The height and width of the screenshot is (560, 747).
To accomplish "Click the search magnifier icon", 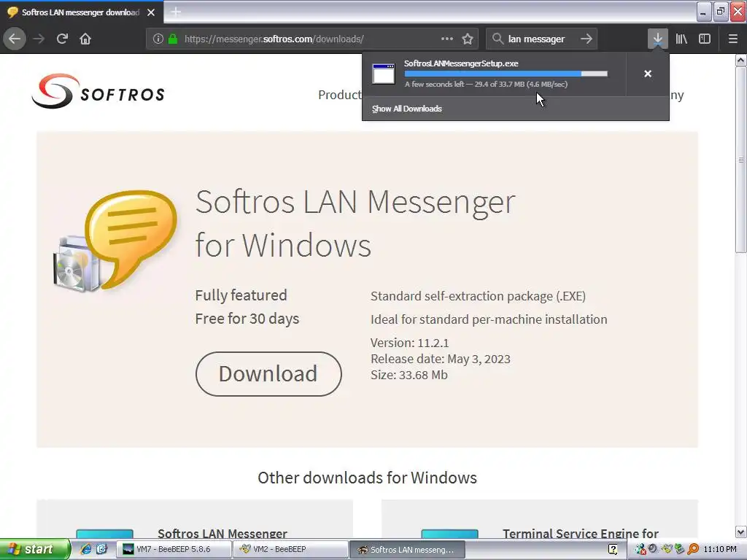I will point(498,39).
